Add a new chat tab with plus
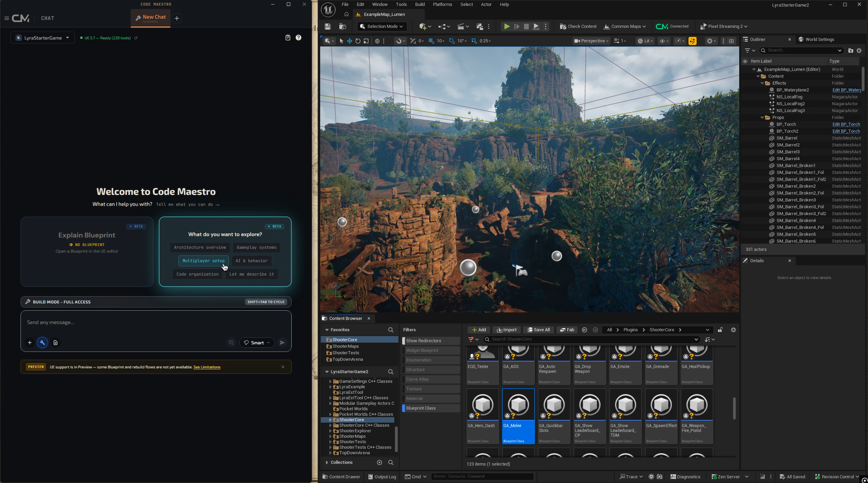 pyautogui.click(x=177, y=18)
